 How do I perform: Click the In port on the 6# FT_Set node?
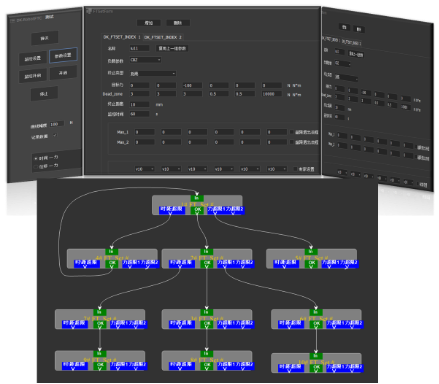(x=315, y=312)
